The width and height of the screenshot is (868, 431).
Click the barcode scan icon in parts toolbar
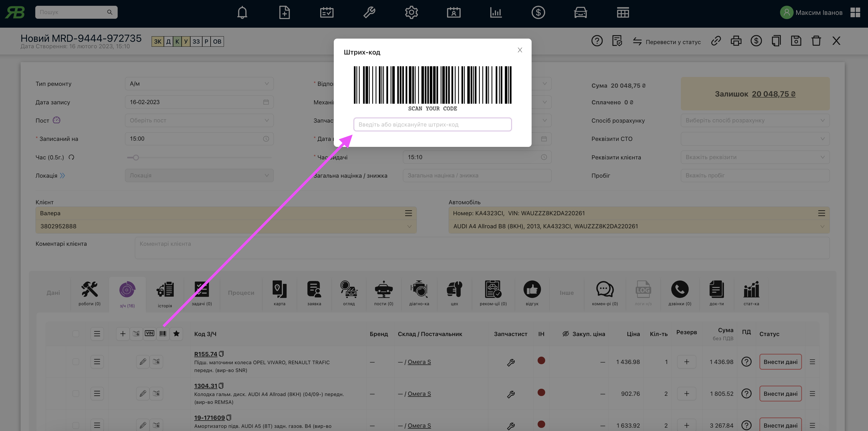(x=163, y=334)
